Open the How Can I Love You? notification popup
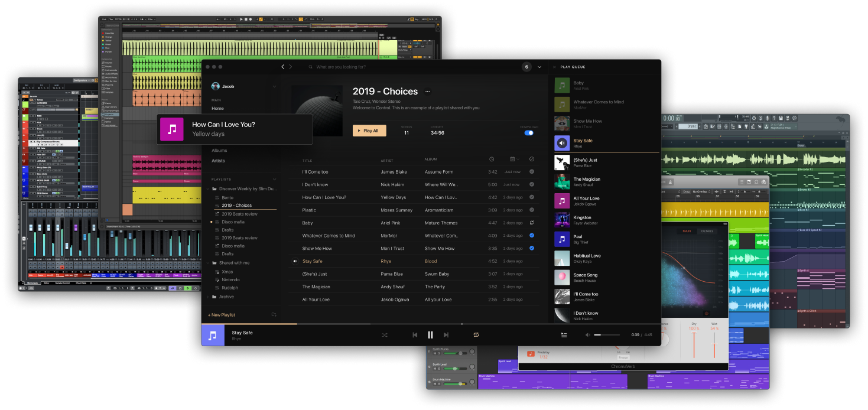The width and height of the screenshot is (868, 410). (x=235, y=129)
